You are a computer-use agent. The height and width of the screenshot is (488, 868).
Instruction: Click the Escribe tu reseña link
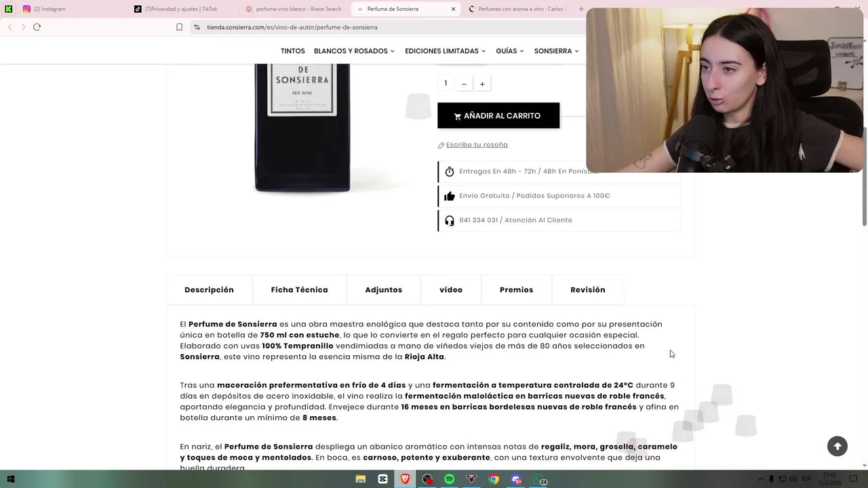coord(477,144)
